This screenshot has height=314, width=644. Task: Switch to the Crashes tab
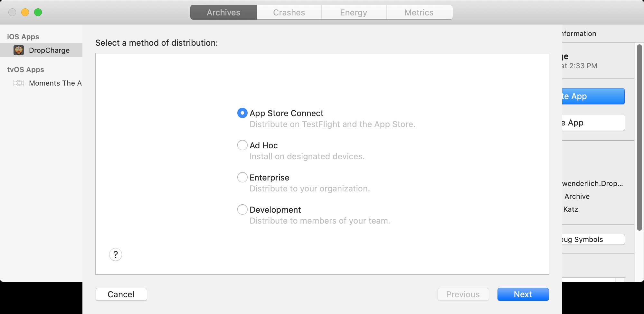click(289, 12)
